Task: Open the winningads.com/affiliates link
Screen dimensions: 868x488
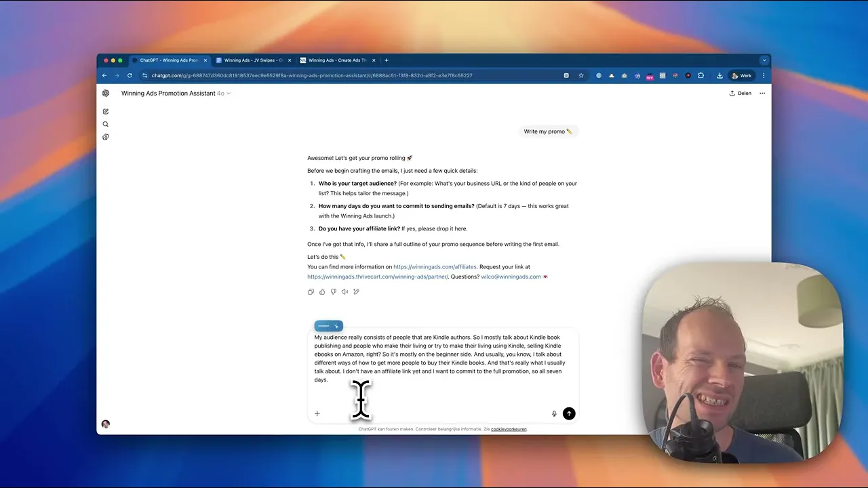Action: pos(435,267)
